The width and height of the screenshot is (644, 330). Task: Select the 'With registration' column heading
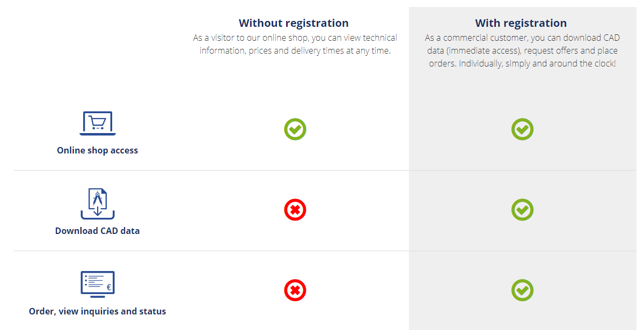pyautogui.click(x=521, y=23)
